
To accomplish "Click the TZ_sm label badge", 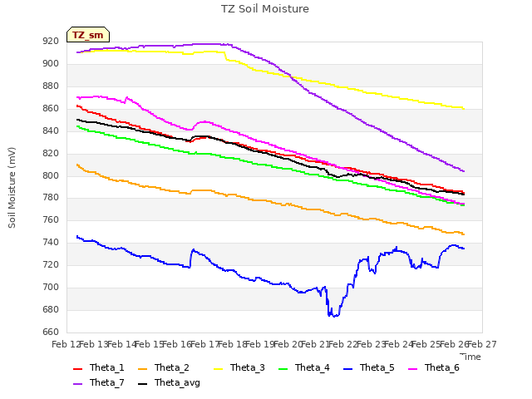I will click(88, 35).
